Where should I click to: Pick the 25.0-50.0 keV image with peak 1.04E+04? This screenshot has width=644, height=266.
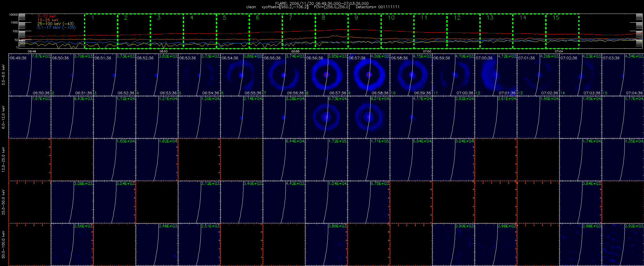click(326, 202)
